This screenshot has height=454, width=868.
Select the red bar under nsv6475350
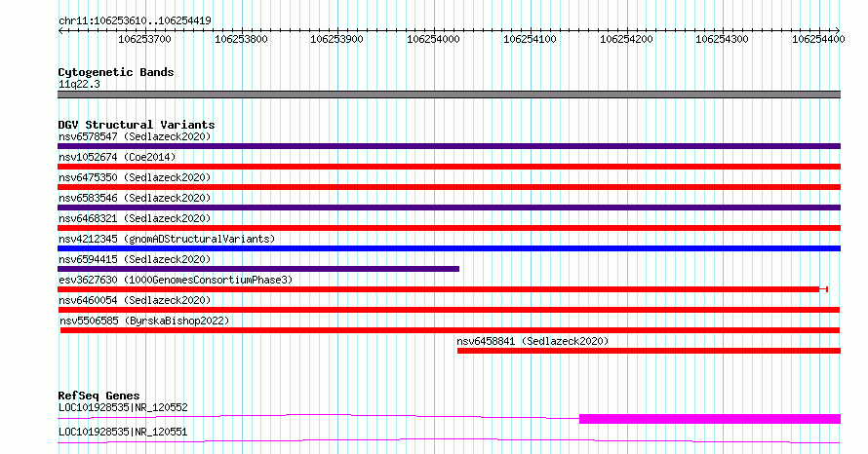click(x=449, y=187)
